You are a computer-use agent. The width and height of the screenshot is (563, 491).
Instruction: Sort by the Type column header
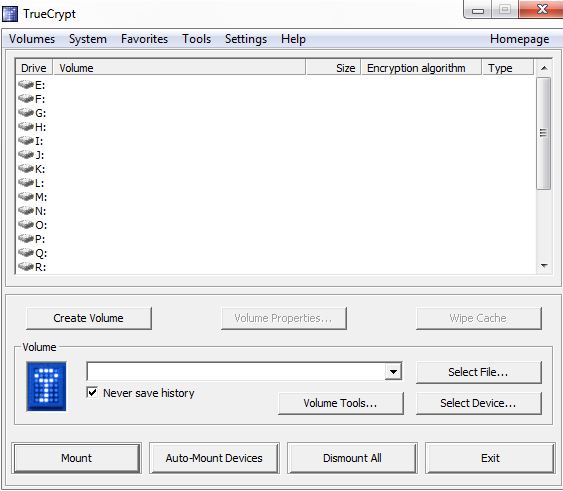click(508, 68)
